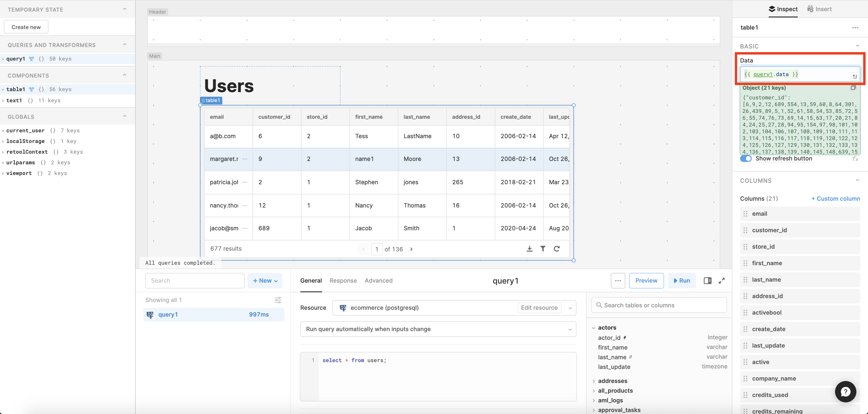Open the Response query tab

pos(343,280)
